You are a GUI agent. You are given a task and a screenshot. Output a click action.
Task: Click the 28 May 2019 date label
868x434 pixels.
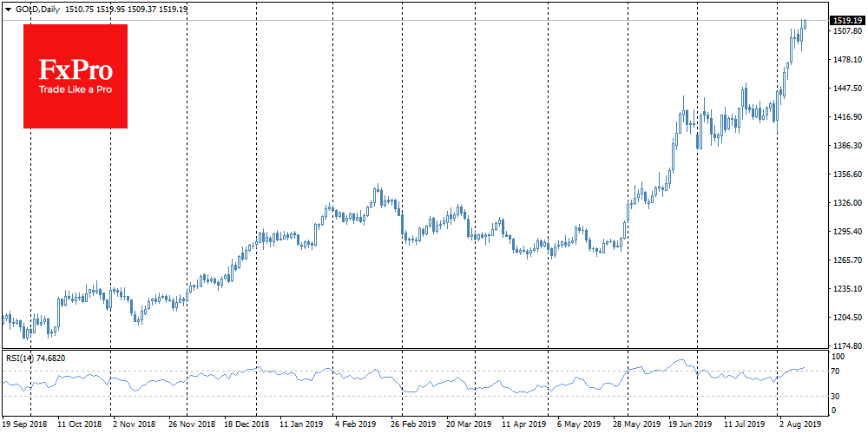(635, 426)
